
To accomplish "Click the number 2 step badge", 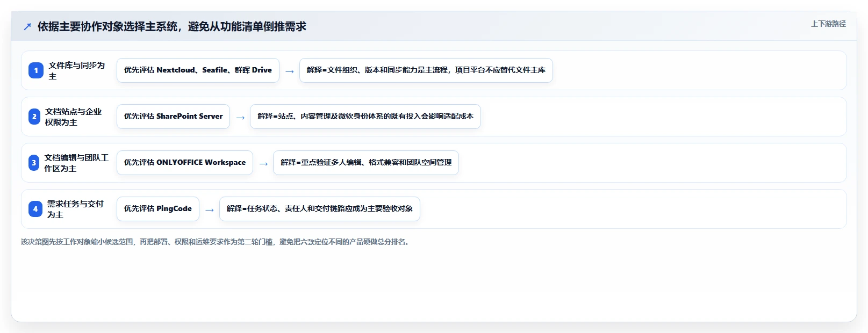I will point(34,117).
